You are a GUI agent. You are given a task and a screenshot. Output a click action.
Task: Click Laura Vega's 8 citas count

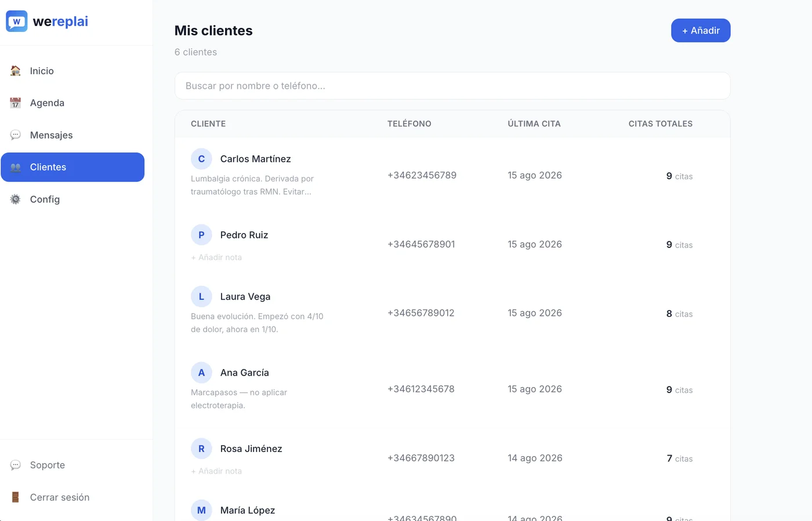coord(680,314)
